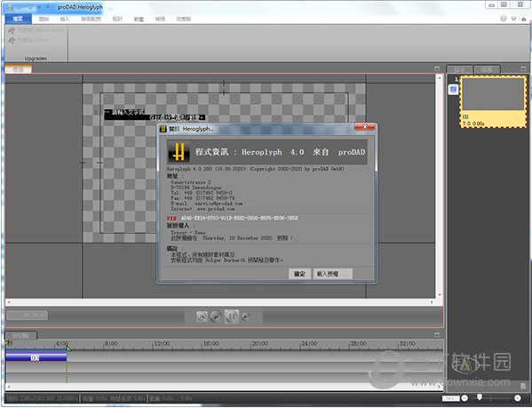Click the service@prodad.com e-mail address
This screenshot has width=532, height=408.
pyautogui.click(x=218, y=204)
